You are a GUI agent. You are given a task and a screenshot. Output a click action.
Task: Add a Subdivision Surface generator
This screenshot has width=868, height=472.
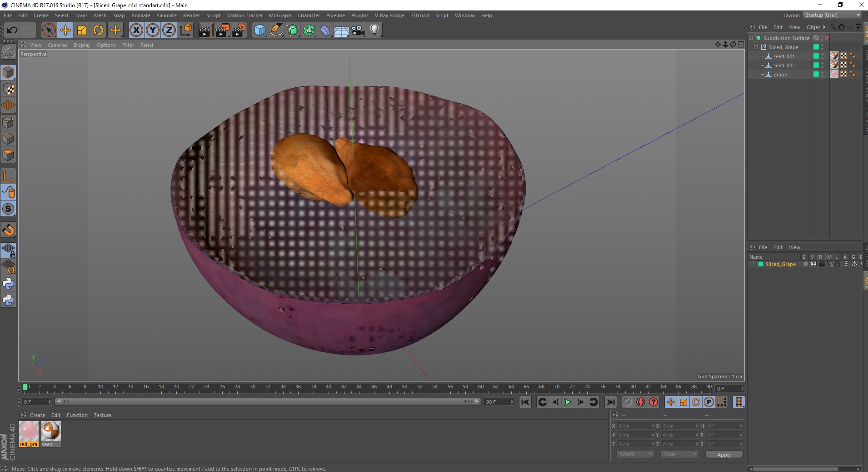tap(293, 30)
